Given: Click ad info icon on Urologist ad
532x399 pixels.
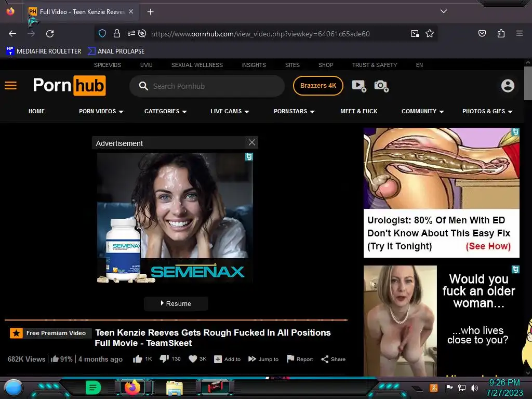Looking at the screenshot, I should [515, 131].
